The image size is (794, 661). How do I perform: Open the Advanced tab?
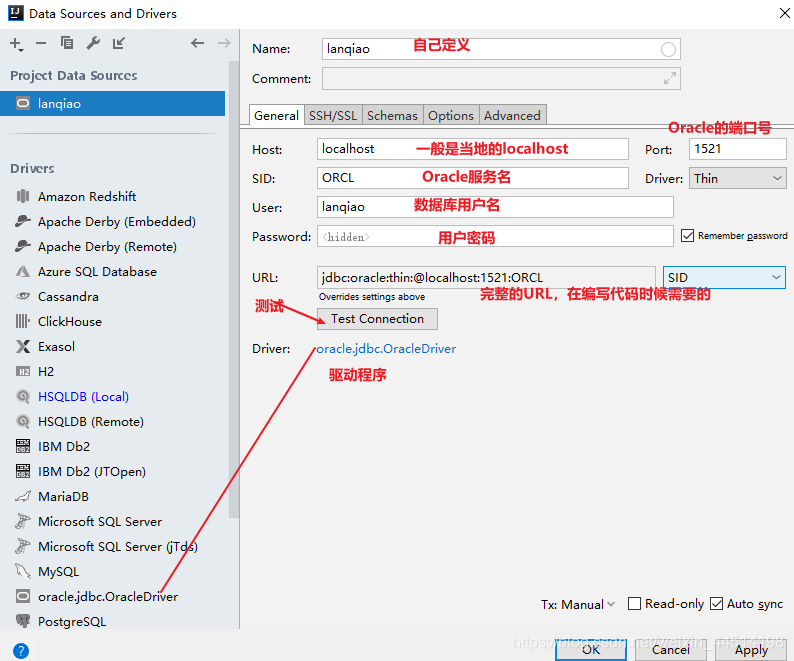pyautogui.click(x=512, y=115)
